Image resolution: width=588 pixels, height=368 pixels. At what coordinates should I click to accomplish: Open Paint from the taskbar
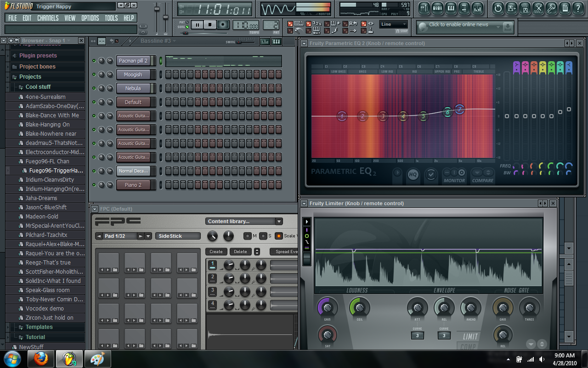tap(97, 358)
